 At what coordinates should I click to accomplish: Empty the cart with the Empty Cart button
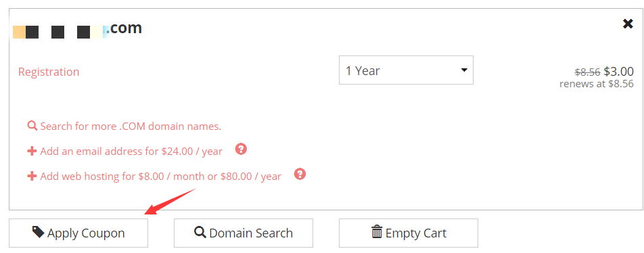(x=409, y=233)
